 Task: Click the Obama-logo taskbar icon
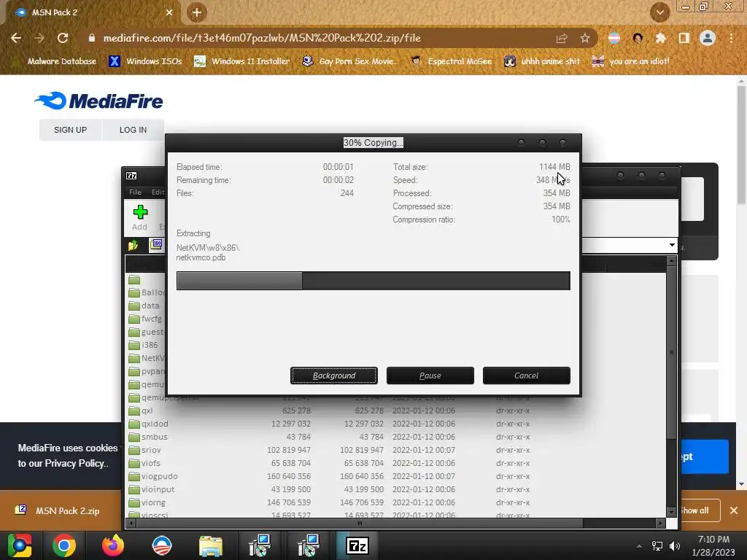162,545
